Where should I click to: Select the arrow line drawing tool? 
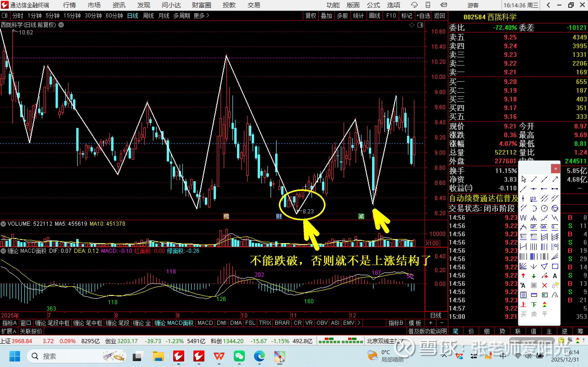click(555, 179)
